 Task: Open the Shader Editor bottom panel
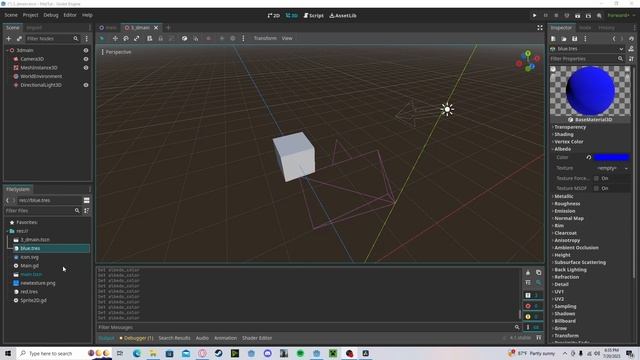pos(257,338)
